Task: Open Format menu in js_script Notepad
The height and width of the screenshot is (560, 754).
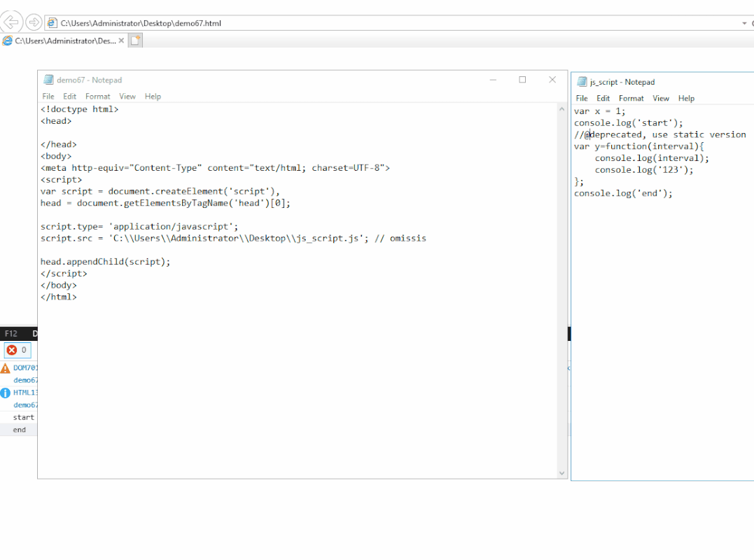Action: (x=631, y=99)
